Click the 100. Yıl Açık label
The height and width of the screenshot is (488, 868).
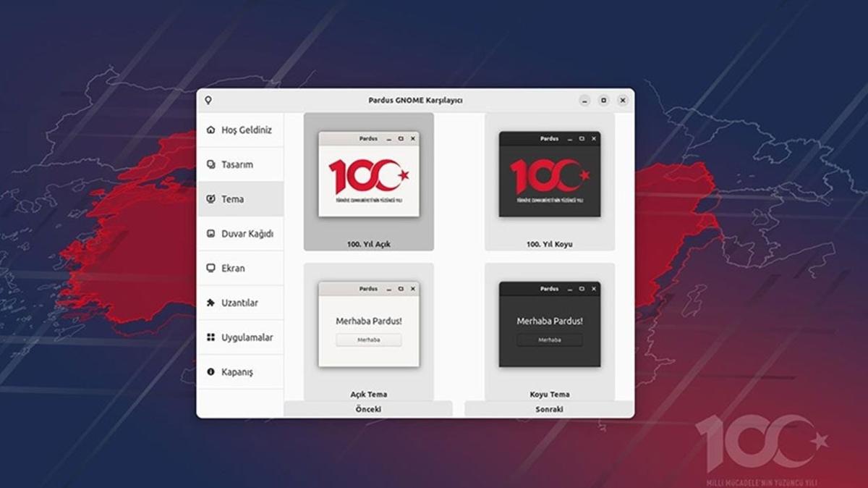point(369,244)
